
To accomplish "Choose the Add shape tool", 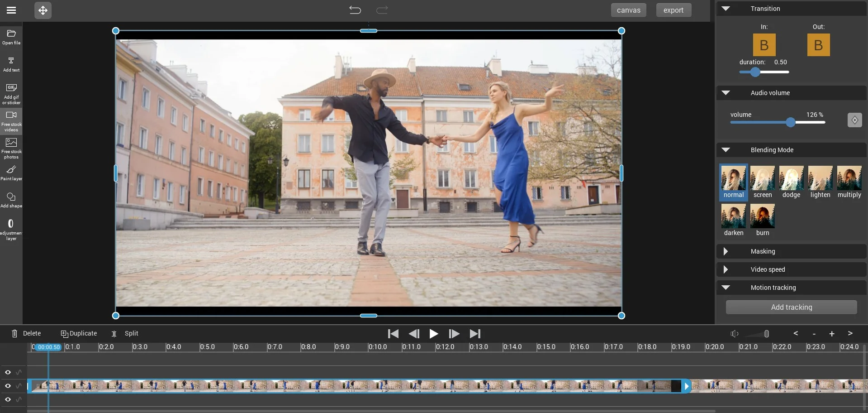I will click(11, 200).
